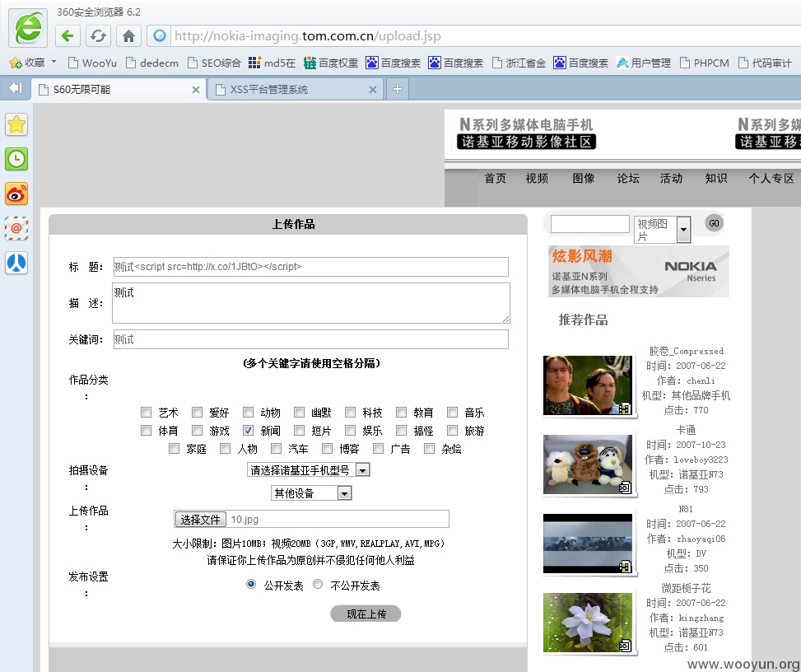Open the 代码审计 bookmark
The height and width of the screenshot is (672, 801).
click(x=766, y=63)
